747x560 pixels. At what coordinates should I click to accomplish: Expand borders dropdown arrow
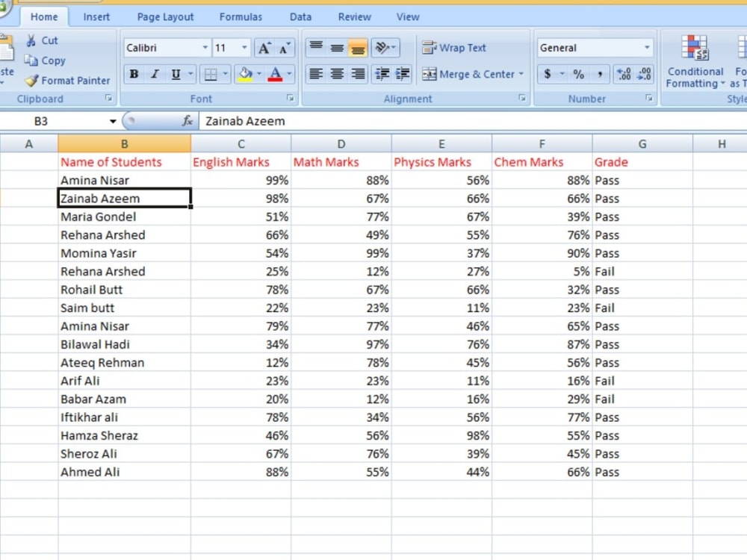(225, 74)
